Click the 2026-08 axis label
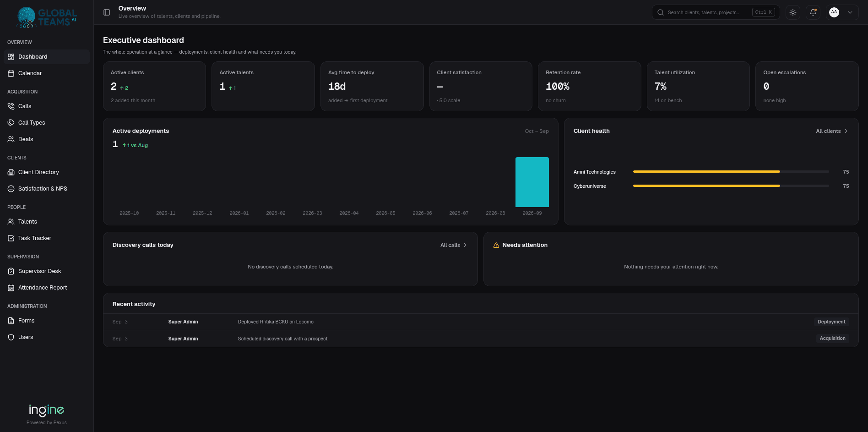The image size is (868, 432). (x=495, y=213)
